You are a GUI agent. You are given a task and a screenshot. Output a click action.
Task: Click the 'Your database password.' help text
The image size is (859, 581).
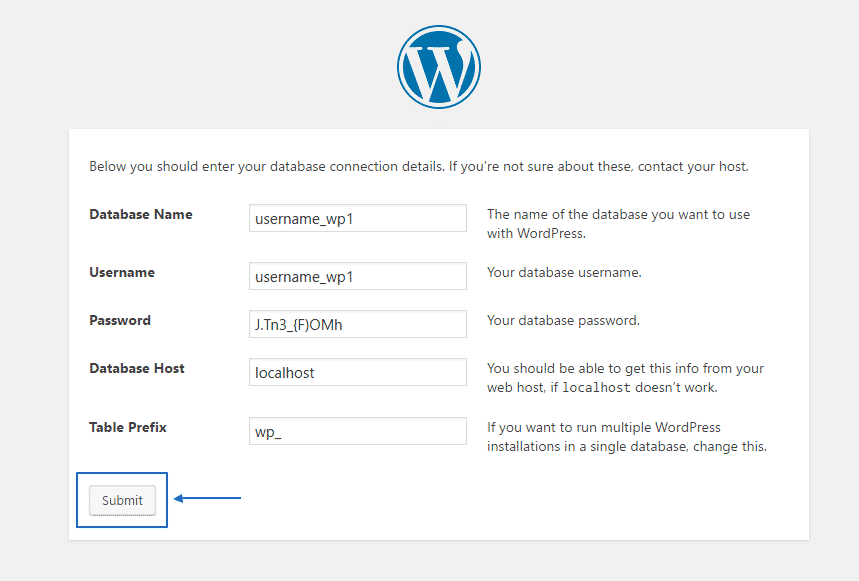click(x=563, y=321)
